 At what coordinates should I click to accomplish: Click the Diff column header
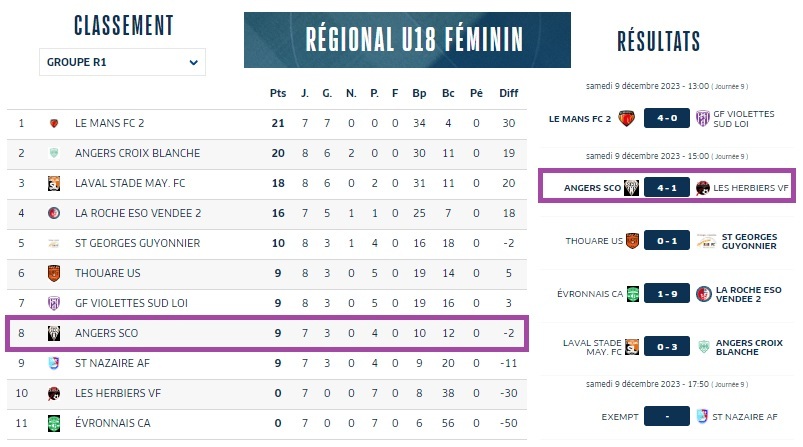click(509, 93)
